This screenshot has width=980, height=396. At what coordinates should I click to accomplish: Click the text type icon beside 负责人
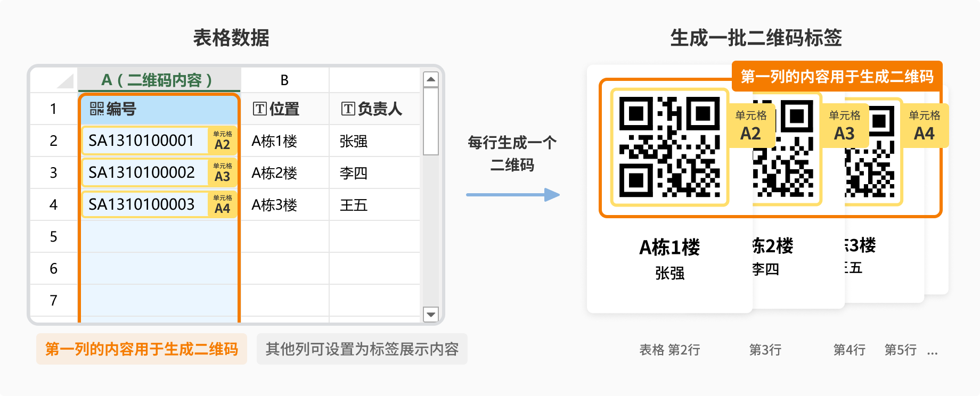click(x=348, y=109)
